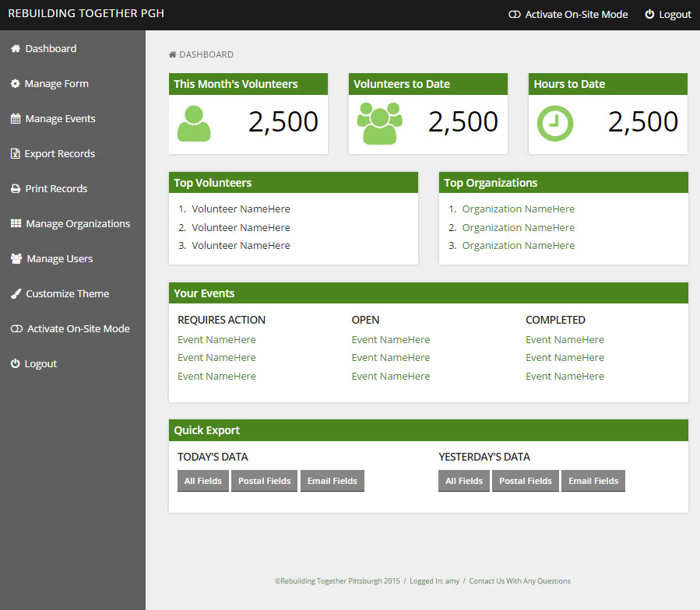Screen dimensions: 700x610
Task: Open second event under REQUIRES ACTION
Action: [x=216, y=357]
